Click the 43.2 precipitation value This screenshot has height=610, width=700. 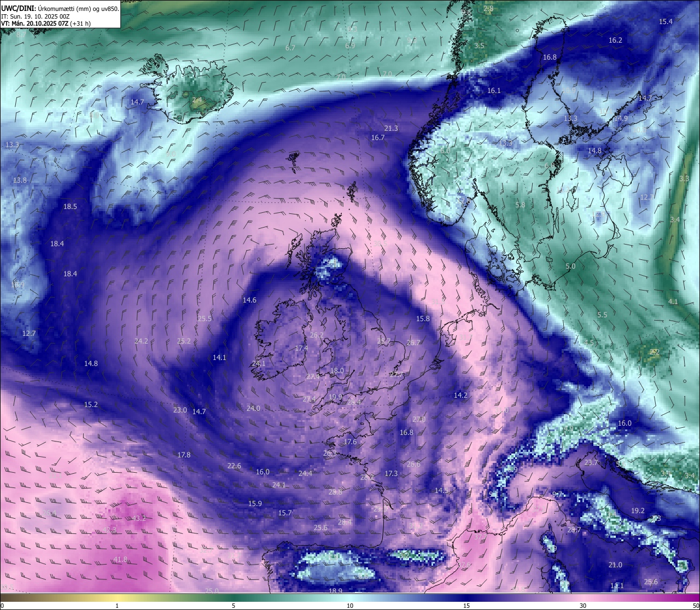[x=139, y=518]
